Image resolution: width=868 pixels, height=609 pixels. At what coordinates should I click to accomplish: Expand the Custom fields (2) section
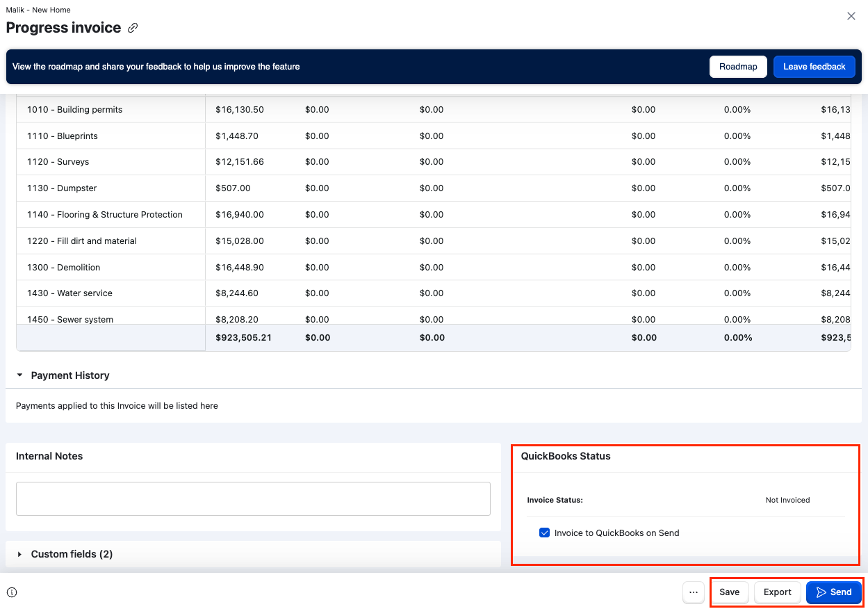tap(20, 554)
